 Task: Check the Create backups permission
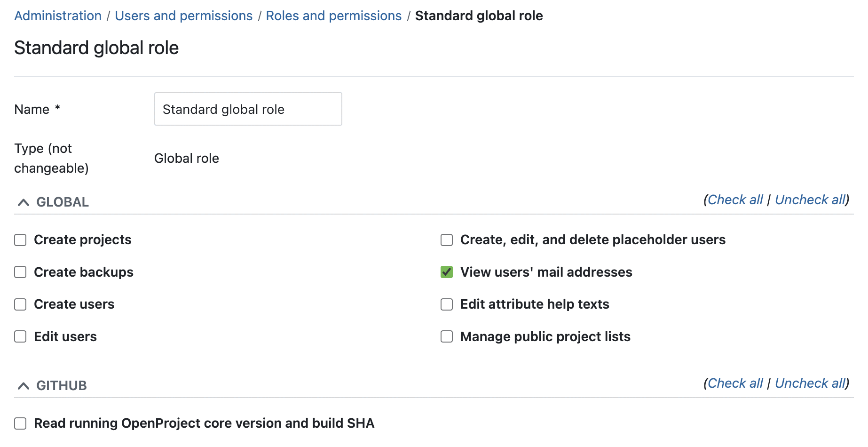(x=20, y=272)
